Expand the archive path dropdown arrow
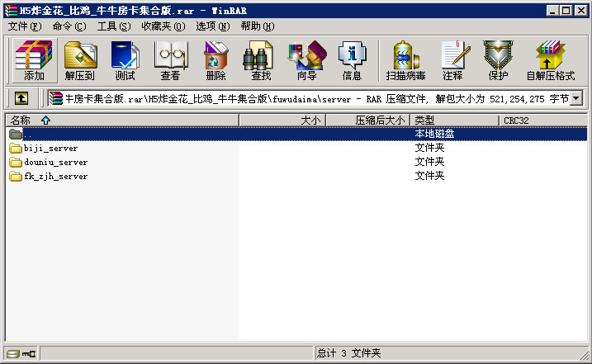Screen dimensions: 592x364 pyautogui.click(x=575, y=98)
